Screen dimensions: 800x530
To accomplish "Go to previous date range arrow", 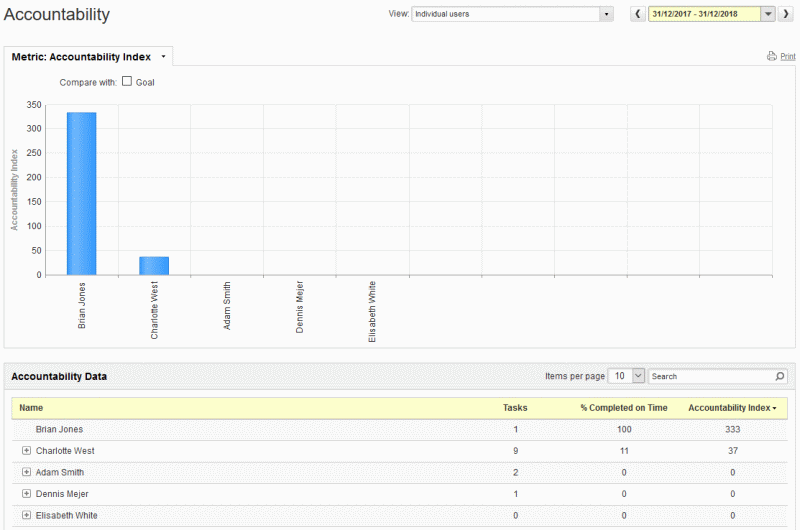I will [x=638, y=14].
